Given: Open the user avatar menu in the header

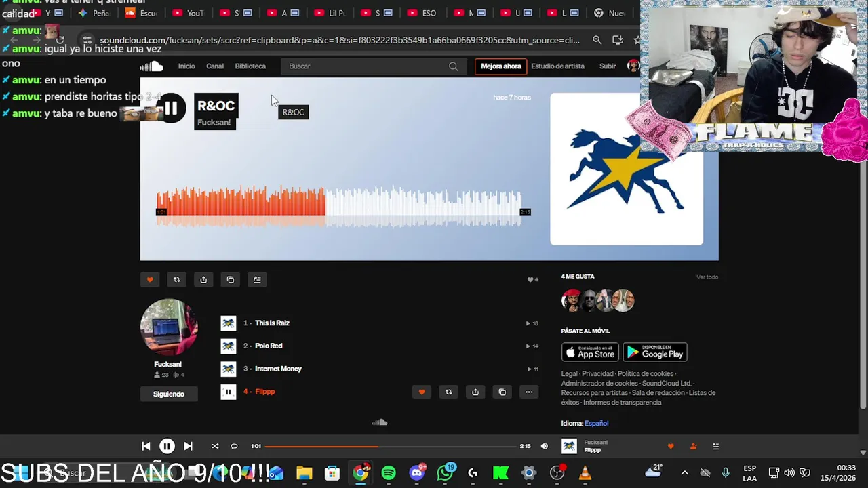Looking at the screenshot, I should [x=633, y=66].
